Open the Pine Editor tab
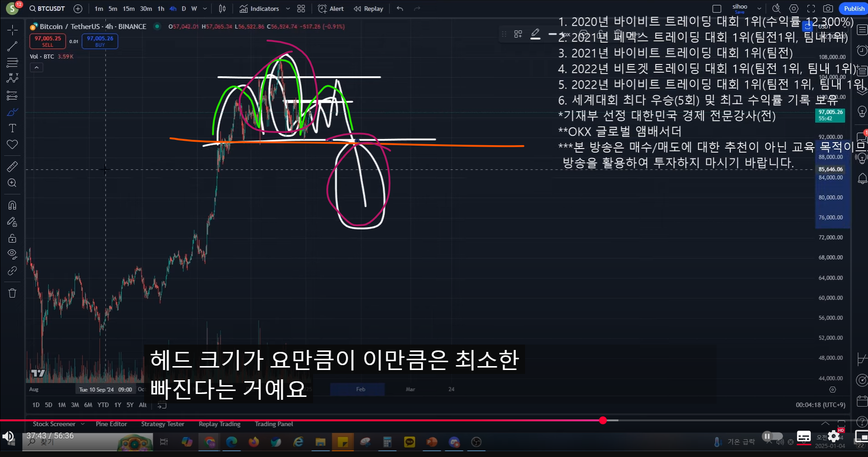The width and height of the screenshot is (868, 457). click(x=111, y=424)
